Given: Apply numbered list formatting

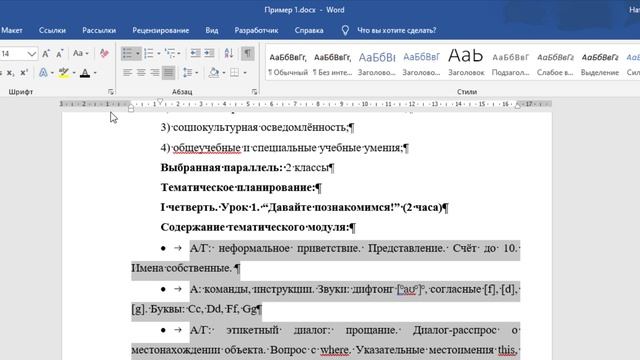Looking at the screenshot, I should tap(149, 53).
